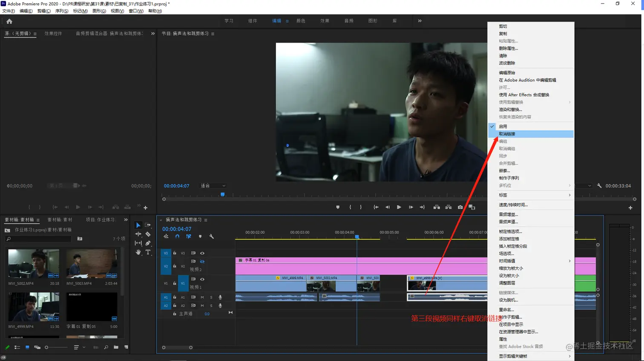Screen dimensions: 644x361
Task: Step back one frame in Program monitor
Action: [387, 207]
